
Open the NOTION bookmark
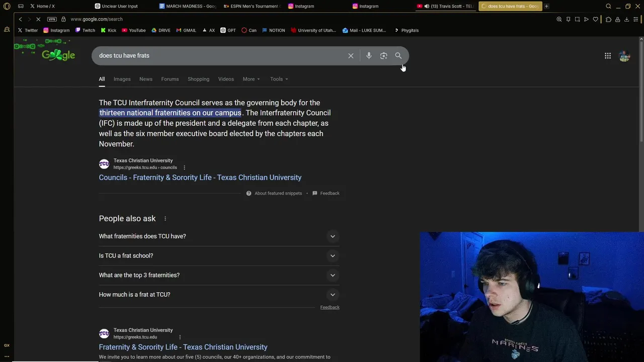point(273,30)
